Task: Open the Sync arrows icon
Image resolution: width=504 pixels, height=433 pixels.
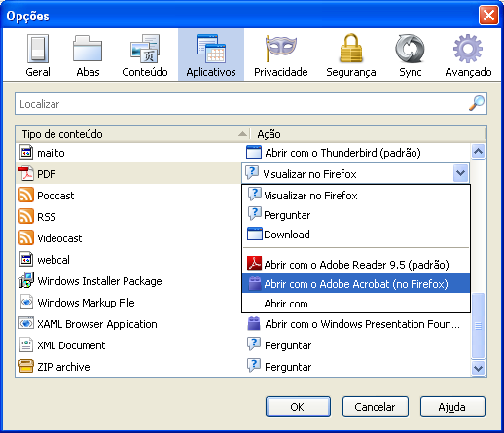Action: pos(410,49)
